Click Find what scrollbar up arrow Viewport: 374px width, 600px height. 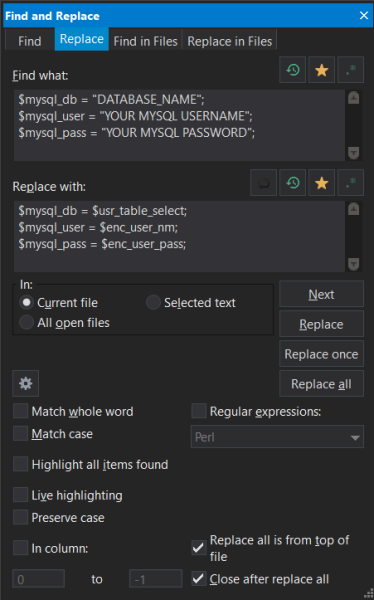[x=353, y=98]
